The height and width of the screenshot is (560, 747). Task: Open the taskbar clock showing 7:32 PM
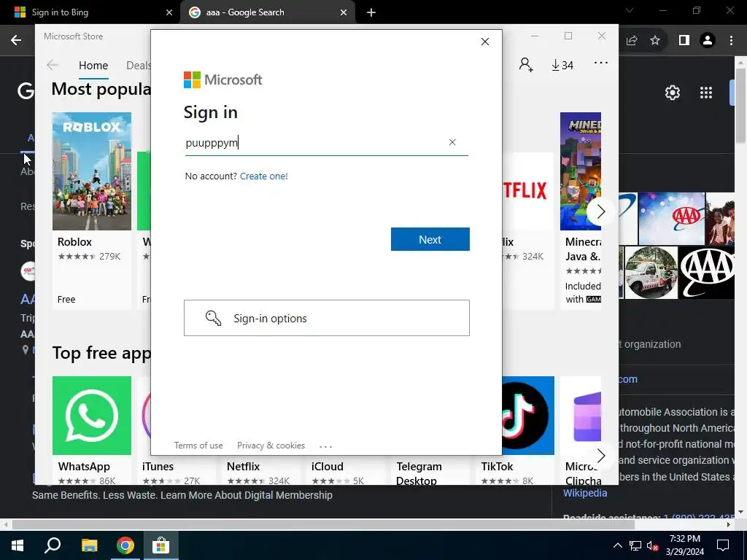point(684,545)
